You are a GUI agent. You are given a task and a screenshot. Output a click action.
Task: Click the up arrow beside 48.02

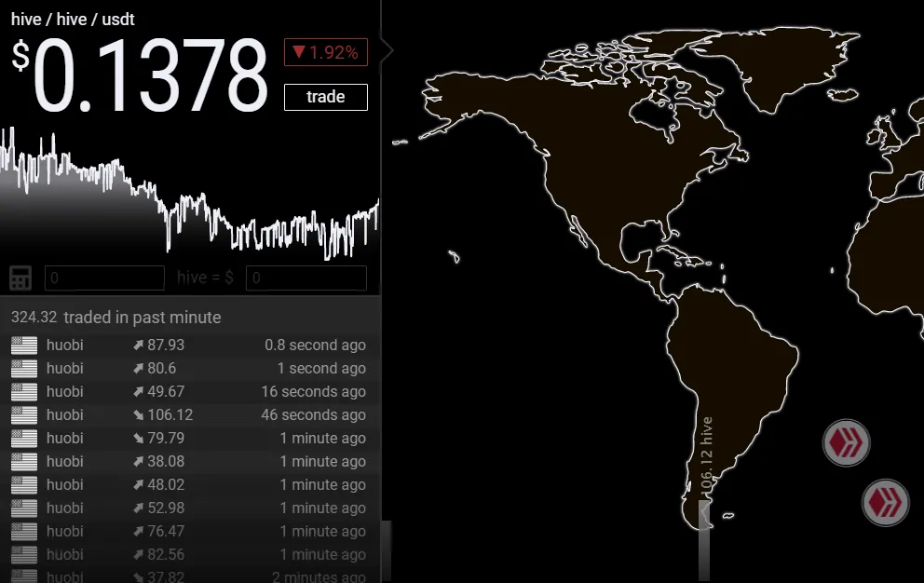(x=139, y=484)
